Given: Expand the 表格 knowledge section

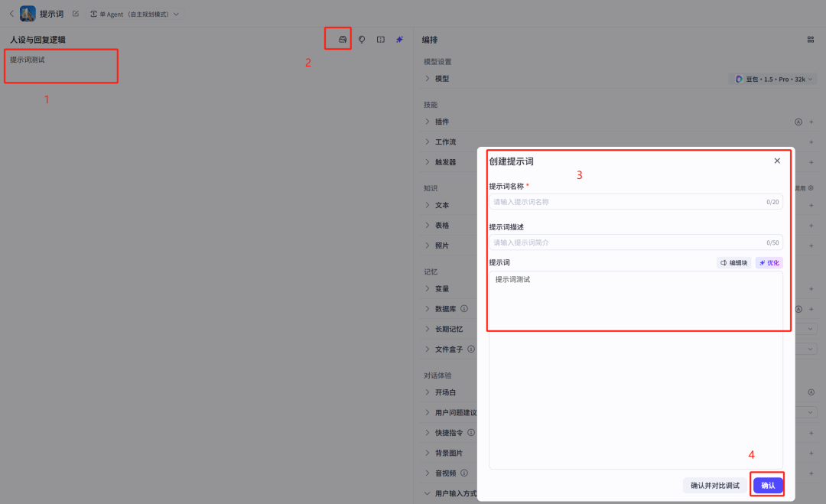Looking at the screenshot, I should pyautogui.click(x=428, y=225).
